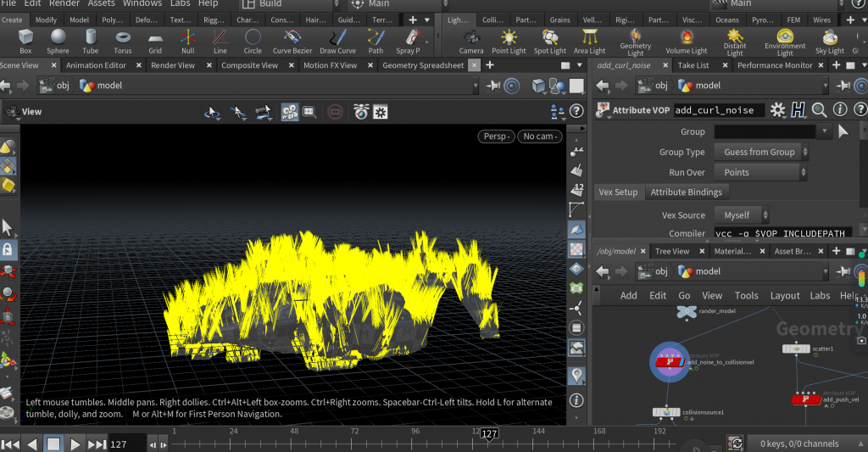Stop timeline playback

coord(53,444)
